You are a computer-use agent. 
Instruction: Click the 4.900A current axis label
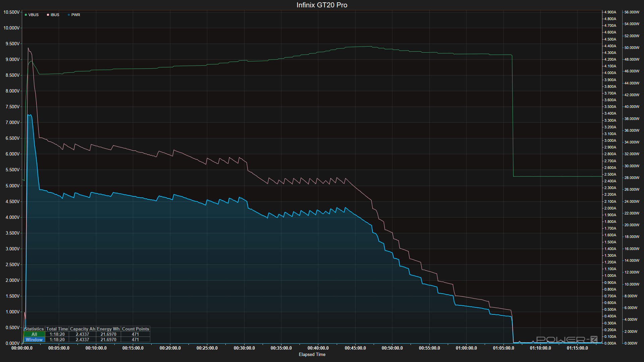tap(610, 12)
